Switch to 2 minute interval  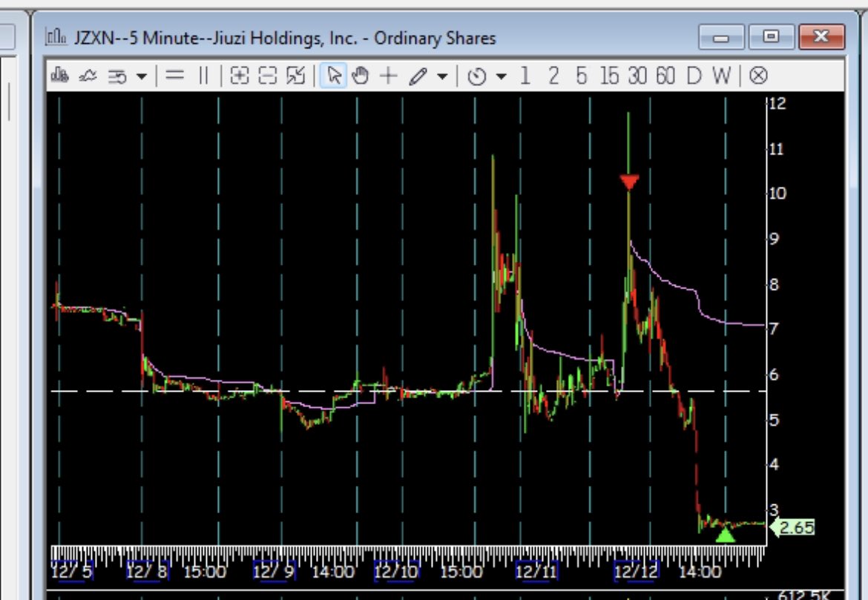[x=553, y=75]
